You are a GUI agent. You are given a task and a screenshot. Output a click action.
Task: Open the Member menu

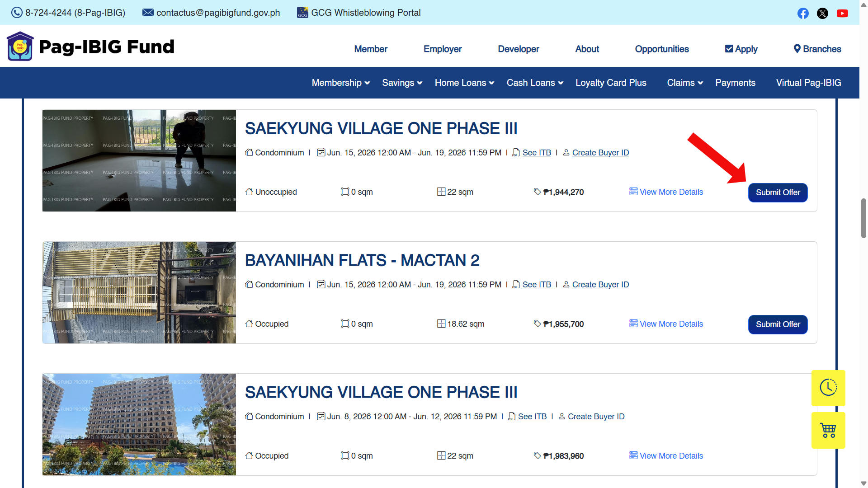coord(371,49)
